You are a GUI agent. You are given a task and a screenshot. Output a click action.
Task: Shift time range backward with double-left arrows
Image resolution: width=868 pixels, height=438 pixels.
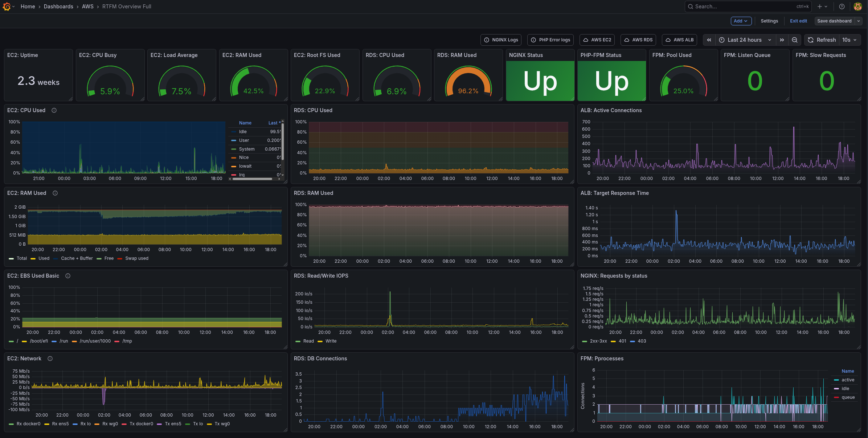click(x=709, y=40)
